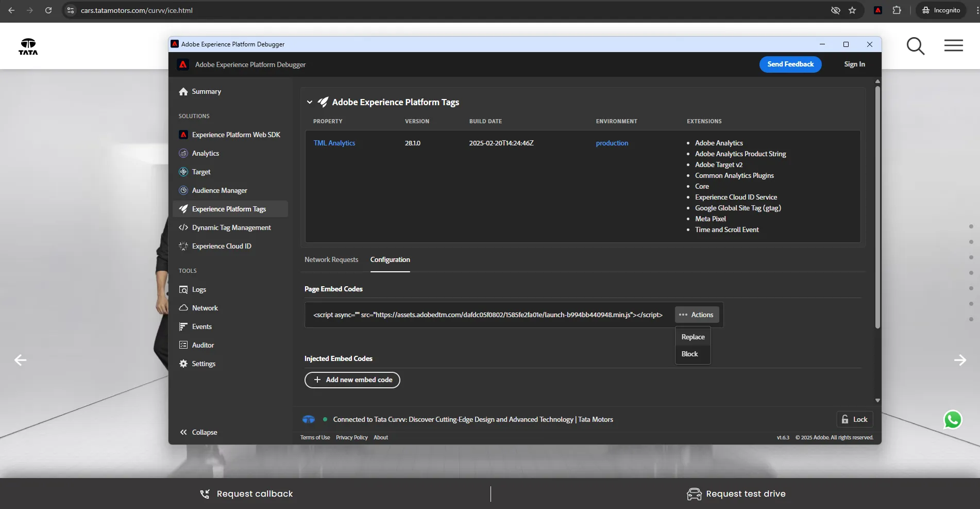Open the Auditor tool icon
The width and height of the screenshot is (980, 509).
click(183, 345)
